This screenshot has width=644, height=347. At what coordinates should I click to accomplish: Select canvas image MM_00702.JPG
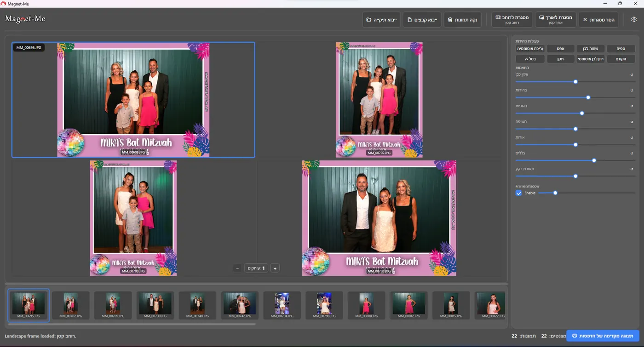[379, 100]
